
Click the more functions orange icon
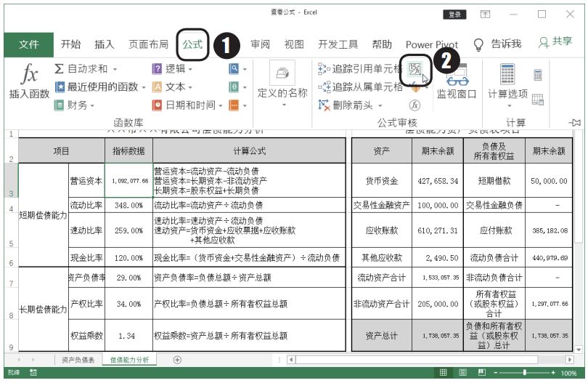234,105
